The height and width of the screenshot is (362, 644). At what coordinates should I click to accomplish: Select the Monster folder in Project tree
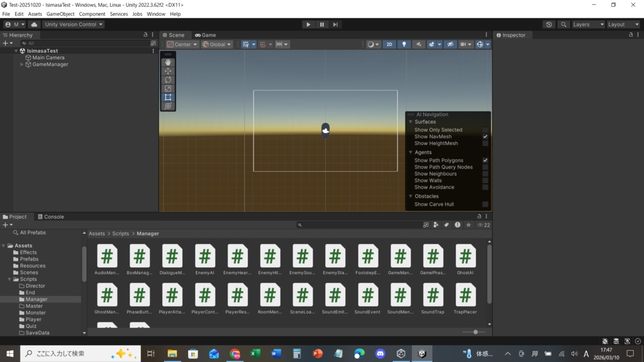click(x=35, y=312)
